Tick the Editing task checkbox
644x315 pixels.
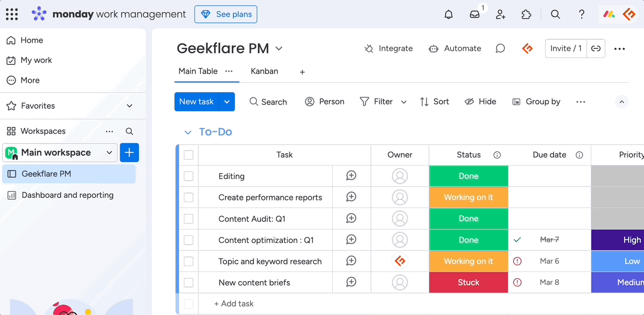(189, 176)
